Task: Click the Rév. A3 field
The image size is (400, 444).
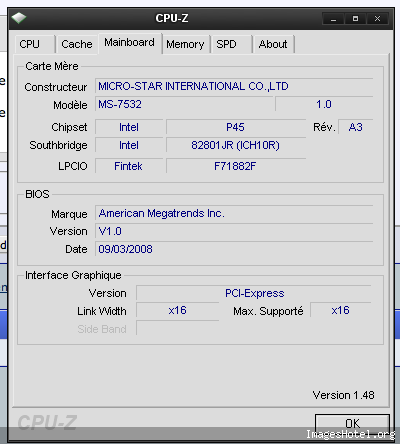Action: pyautogui.click(x=355, y=127)
